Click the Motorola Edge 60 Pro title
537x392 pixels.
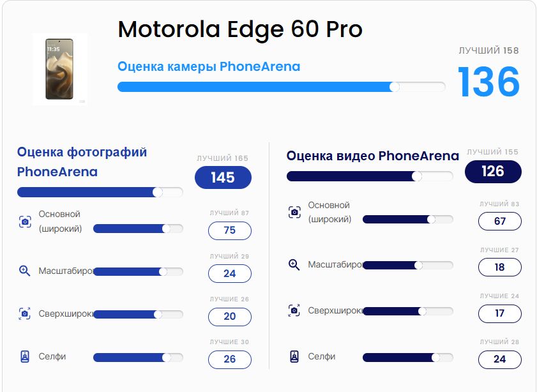click(240, 29)
